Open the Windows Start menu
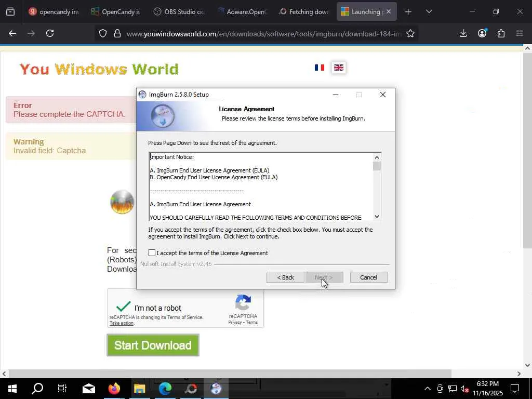 (12, 389)
